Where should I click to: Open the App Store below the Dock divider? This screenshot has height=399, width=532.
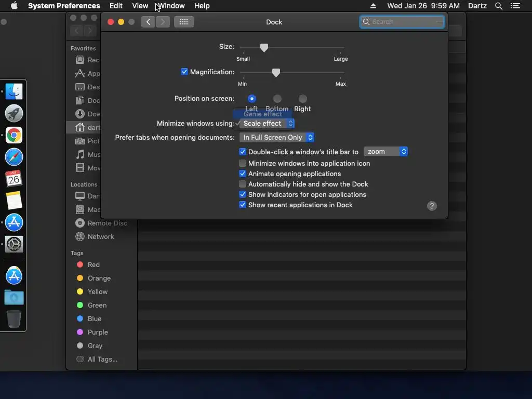pos(14,276)
